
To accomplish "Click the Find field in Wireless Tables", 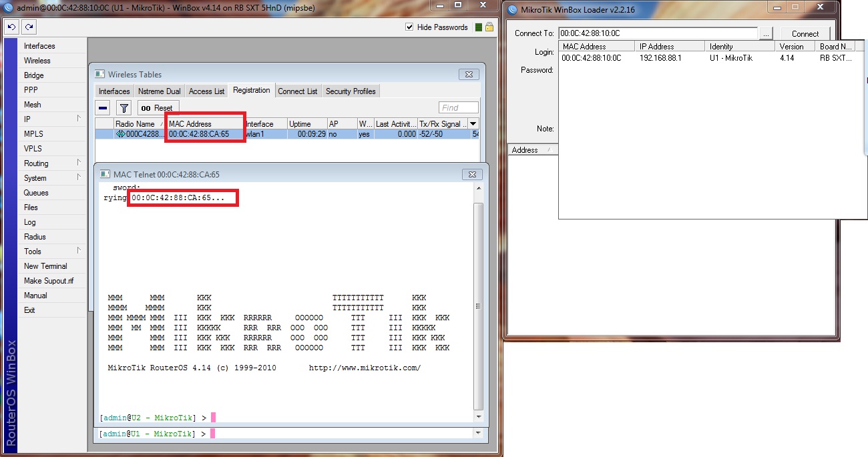I will [459, 107].
